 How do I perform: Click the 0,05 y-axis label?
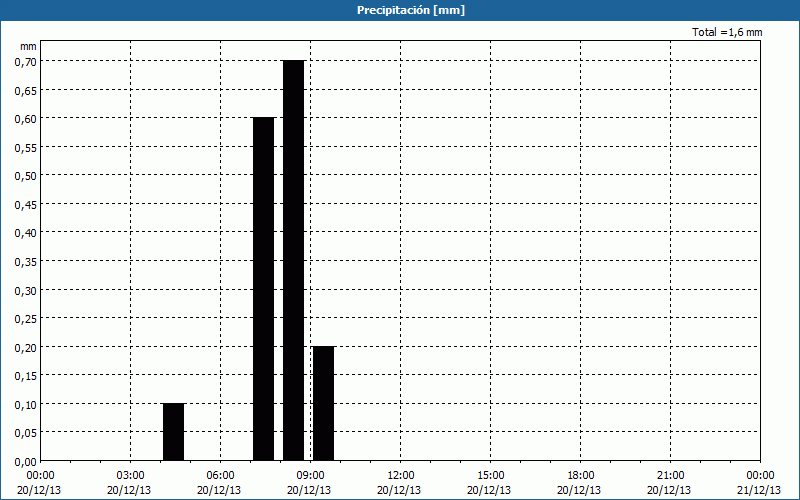pos(26,433)
